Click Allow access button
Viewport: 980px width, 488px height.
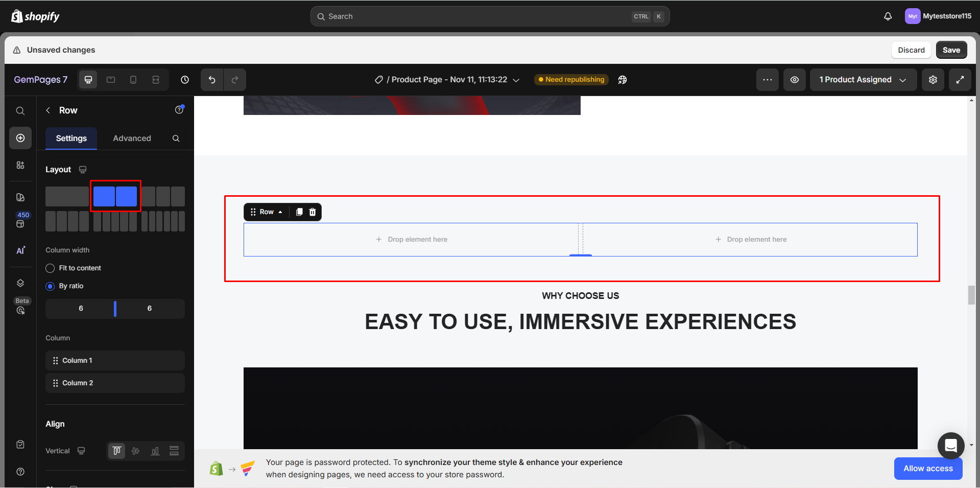pos(928,469)
